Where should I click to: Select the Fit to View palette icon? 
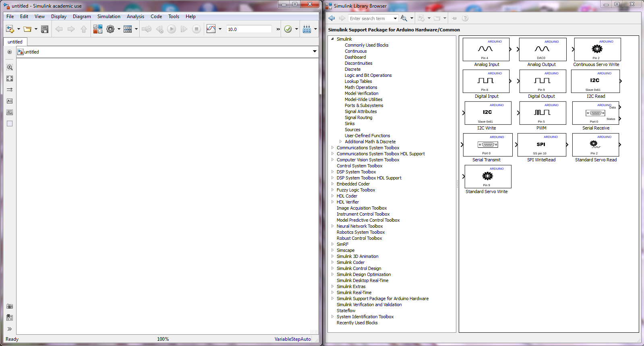10,78
